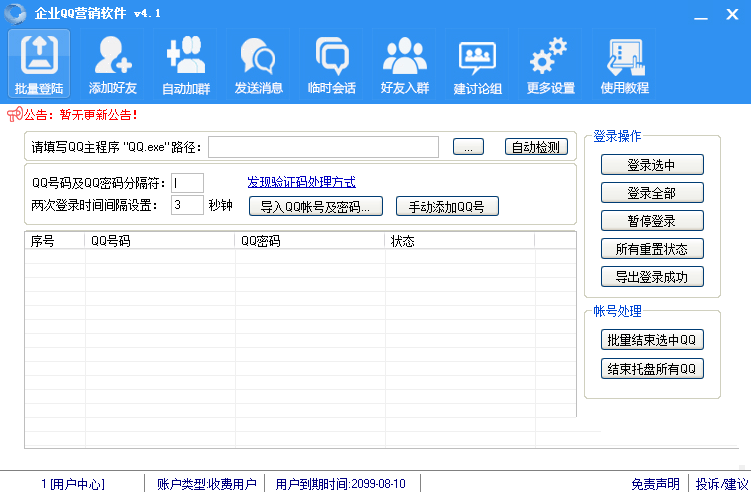This screenshot has width=751, height=497.
Task: Open the 使用教程 tutorial icon
Action: [x=624, y=64]
